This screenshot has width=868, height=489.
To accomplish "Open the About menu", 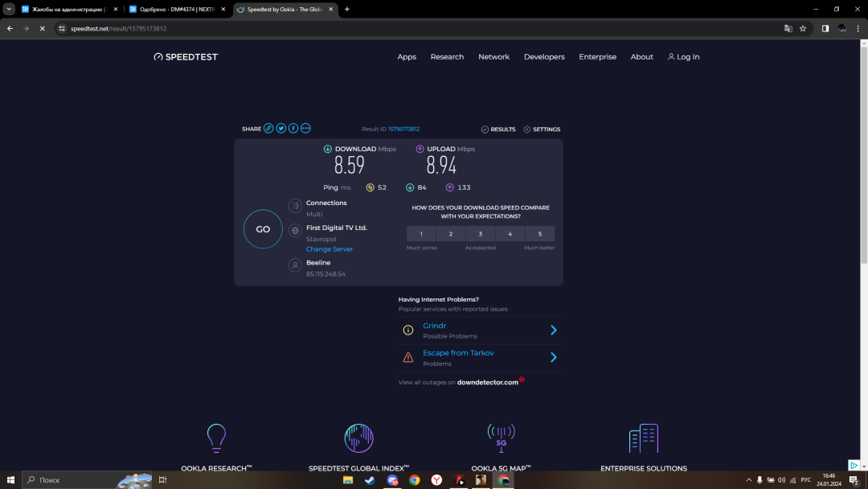I will tap(641, 57).
